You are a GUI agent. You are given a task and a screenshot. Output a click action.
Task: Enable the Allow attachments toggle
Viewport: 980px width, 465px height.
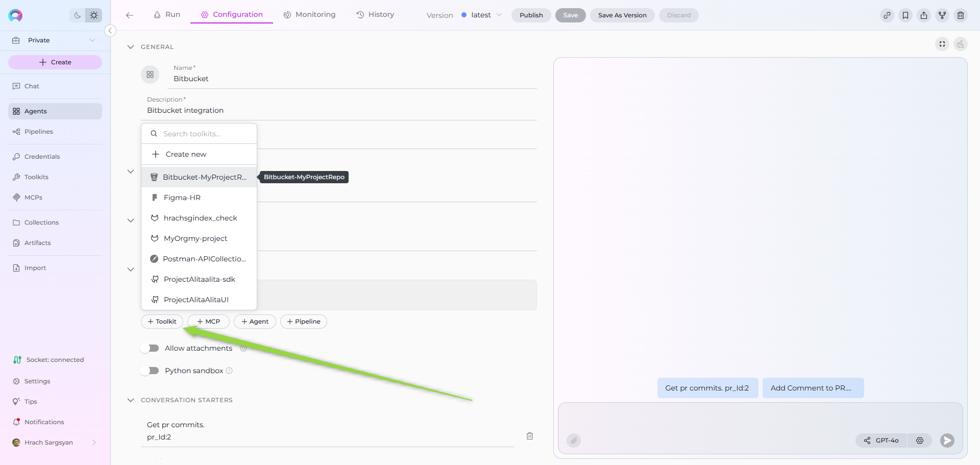(150, 348)
